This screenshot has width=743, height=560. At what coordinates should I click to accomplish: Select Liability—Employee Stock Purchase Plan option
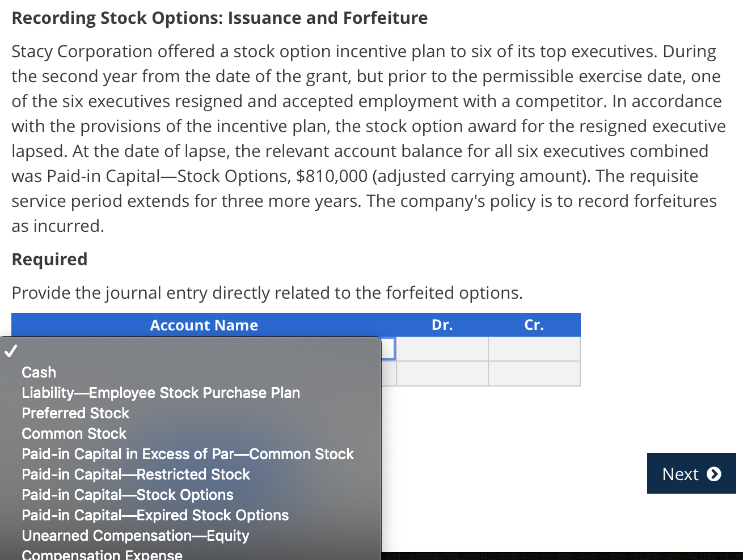tap(161, 393)
